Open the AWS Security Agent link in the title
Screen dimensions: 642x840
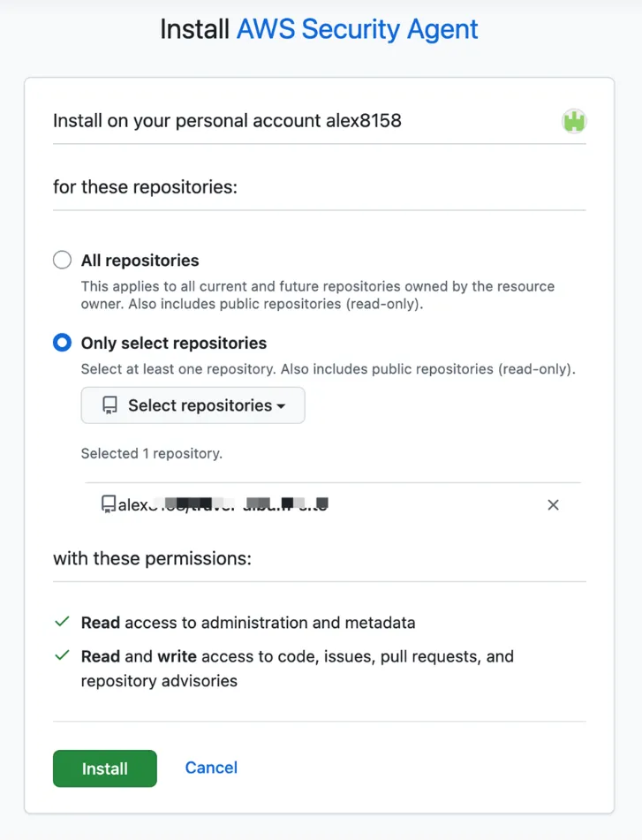coord(357,29)
